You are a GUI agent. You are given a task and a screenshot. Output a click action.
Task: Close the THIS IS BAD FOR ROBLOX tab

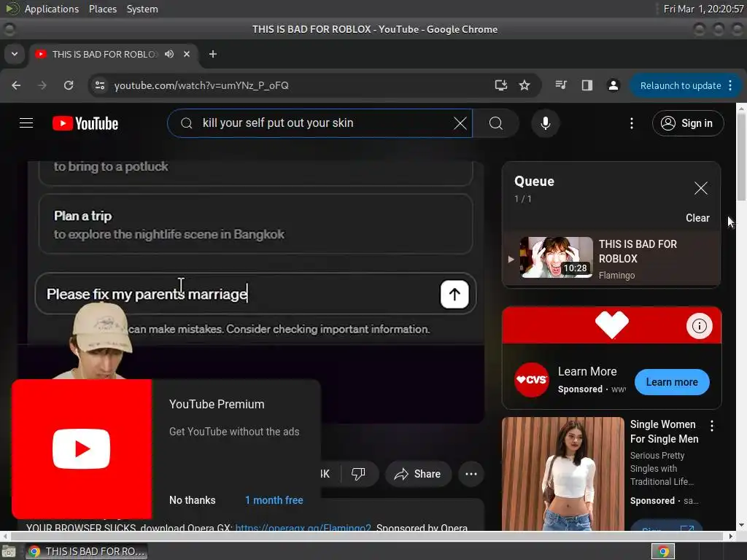187,54
